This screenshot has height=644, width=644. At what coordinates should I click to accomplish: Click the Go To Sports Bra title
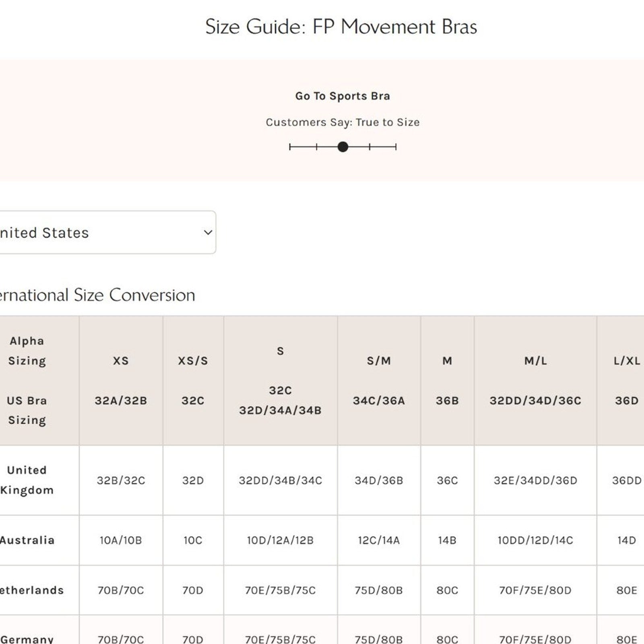(343, 96)
